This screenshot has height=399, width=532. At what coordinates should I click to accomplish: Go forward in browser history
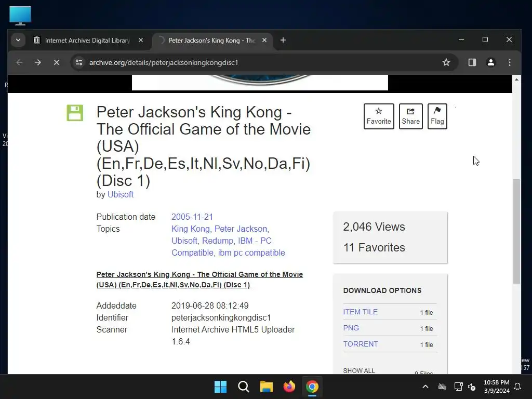tap(38, 62)
